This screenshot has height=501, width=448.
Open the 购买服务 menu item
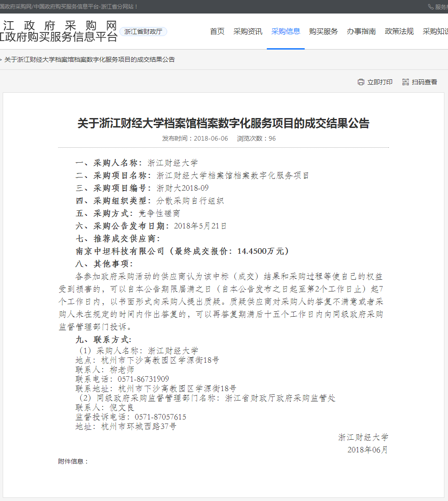[324, 32]
